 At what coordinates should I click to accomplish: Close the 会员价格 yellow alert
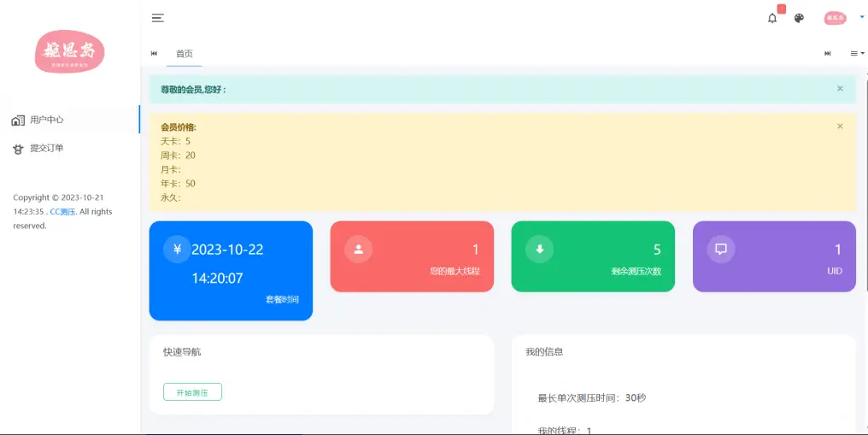pyautogui.click(x=840, y=126)
